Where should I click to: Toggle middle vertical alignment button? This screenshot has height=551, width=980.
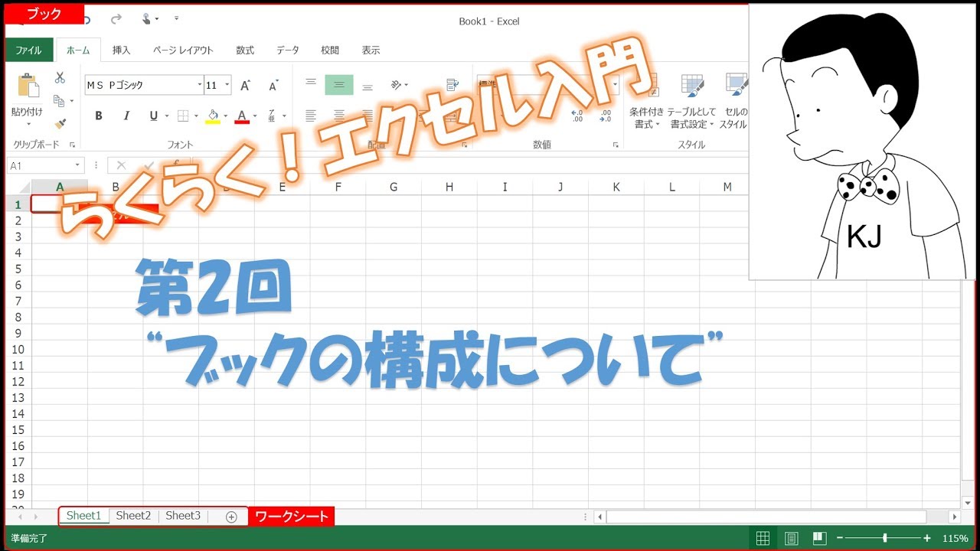(x=339, y=85)
